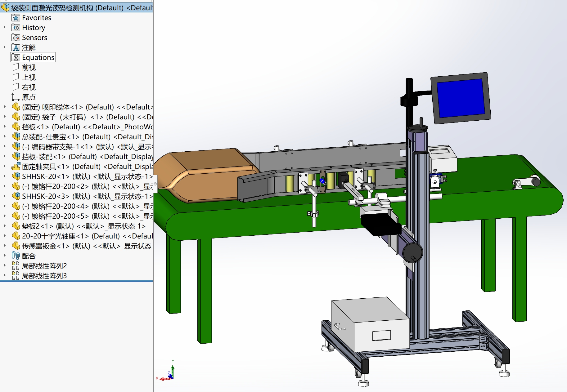Expand the History node
The width and height of the screenshot is (567, 392).
(5, 27)
